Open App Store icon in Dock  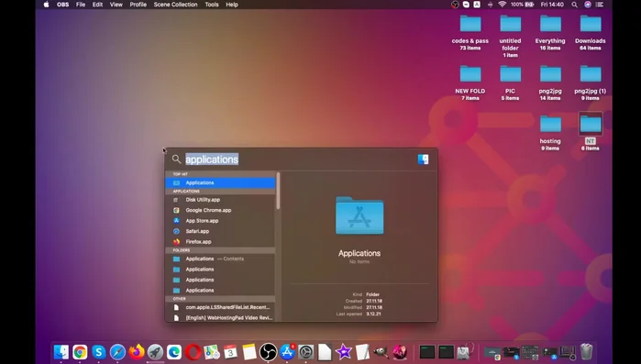[x=287, y=352]
